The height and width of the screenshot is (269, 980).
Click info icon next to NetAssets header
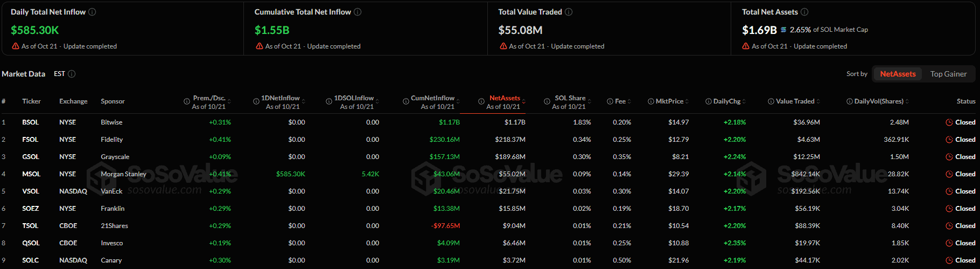481,101
